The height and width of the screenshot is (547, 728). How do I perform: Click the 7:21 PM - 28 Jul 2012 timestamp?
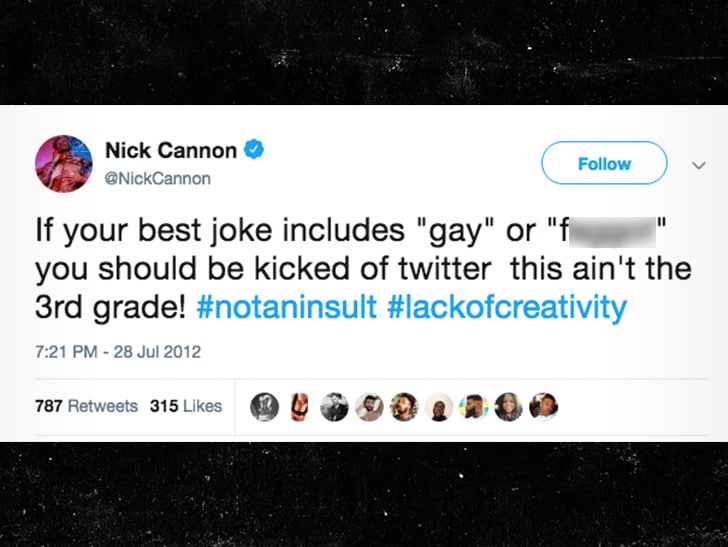point(119,351)
